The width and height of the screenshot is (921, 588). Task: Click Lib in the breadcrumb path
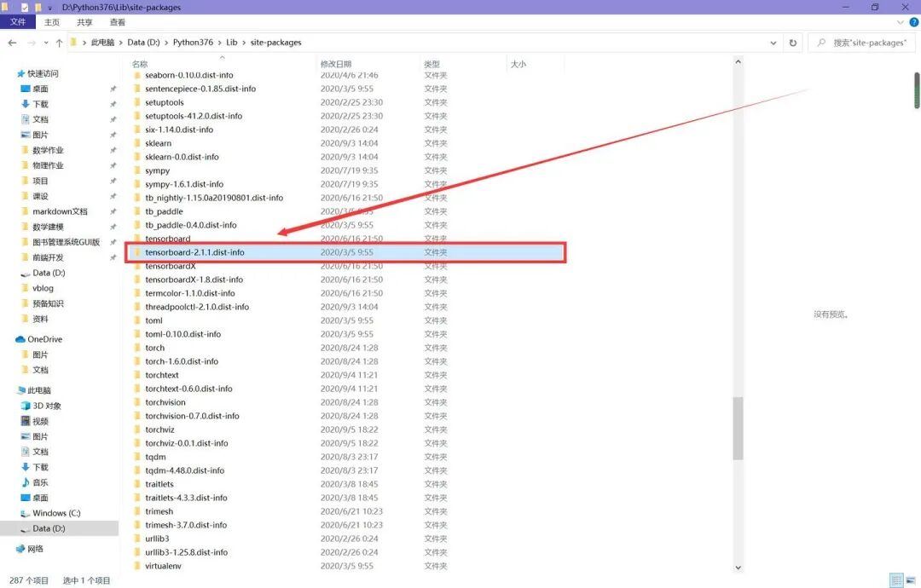[x=231, y=43]
